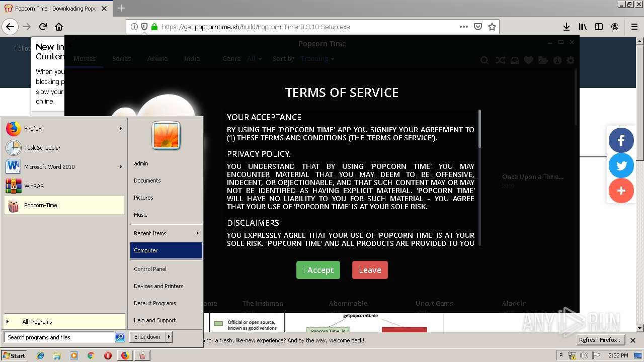The width and height of the screenshot is (644, 362).
Task: Share on Twitter via the bird icon
Action: tap(621, 165)
